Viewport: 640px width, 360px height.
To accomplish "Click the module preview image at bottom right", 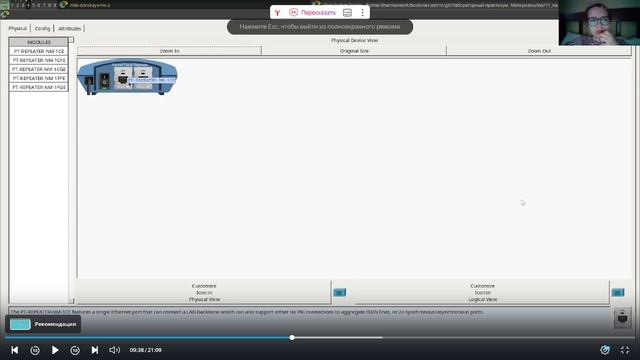I will tap(622, 318).
